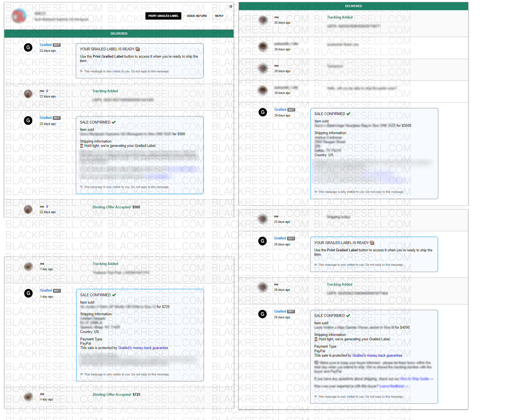Screen dimensions: 516x420
Task: Open the Grailed link on the 22-days-ago label-ready message
Action: [46, 45]
